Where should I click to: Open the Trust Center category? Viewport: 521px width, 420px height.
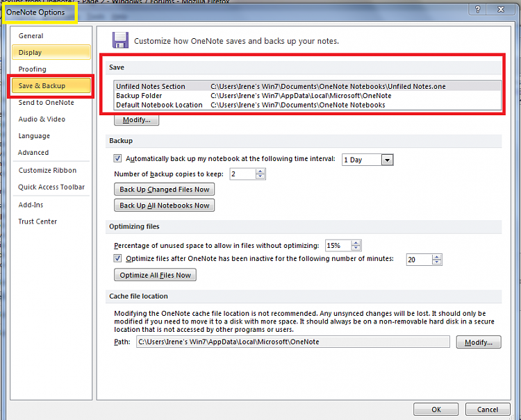(51, 221)
